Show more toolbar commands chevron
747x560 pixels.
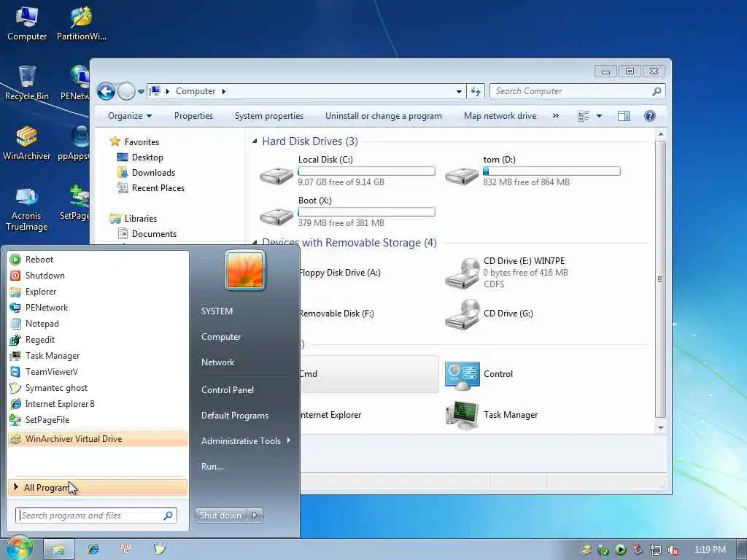click(555, 116)
